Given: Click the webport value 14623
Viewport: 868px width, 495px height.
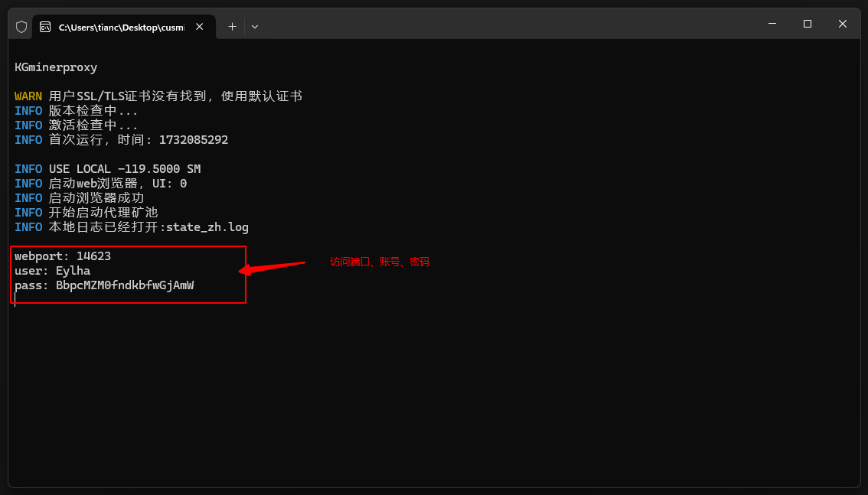Looking at the screenshot, I should click(x=93, y=256).
